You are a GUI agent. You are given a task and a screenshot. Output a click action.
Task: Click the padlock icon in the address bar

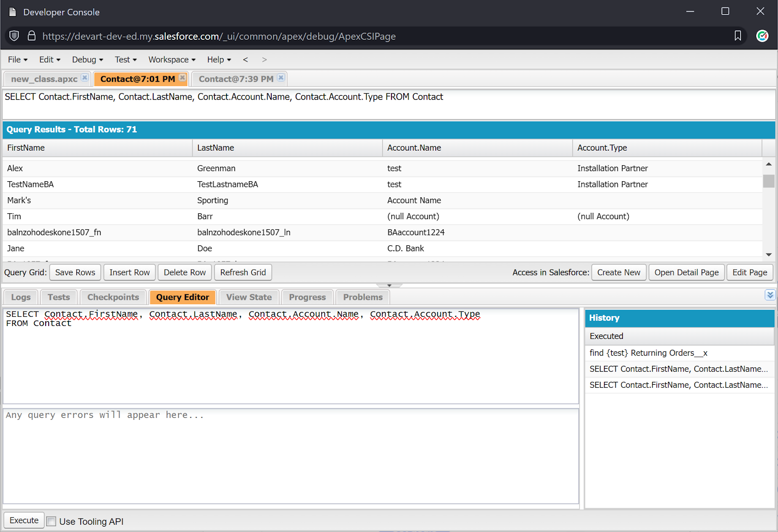[31, 35]
